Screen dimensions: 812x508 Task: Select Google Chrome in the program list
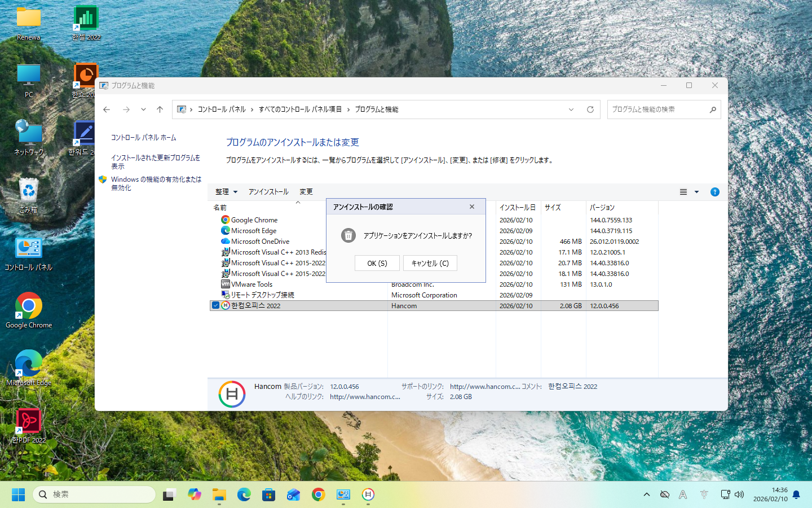coord(254,220)
